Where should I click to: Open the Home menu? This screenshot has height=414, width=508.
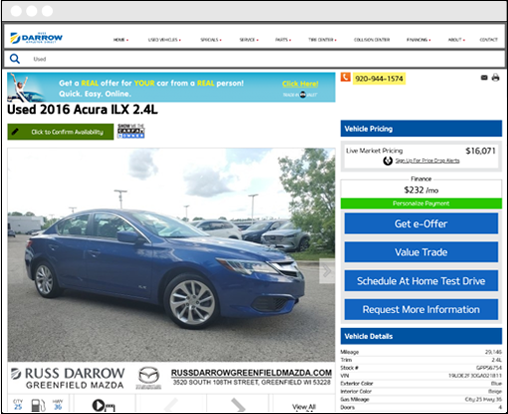coord(121,40)
